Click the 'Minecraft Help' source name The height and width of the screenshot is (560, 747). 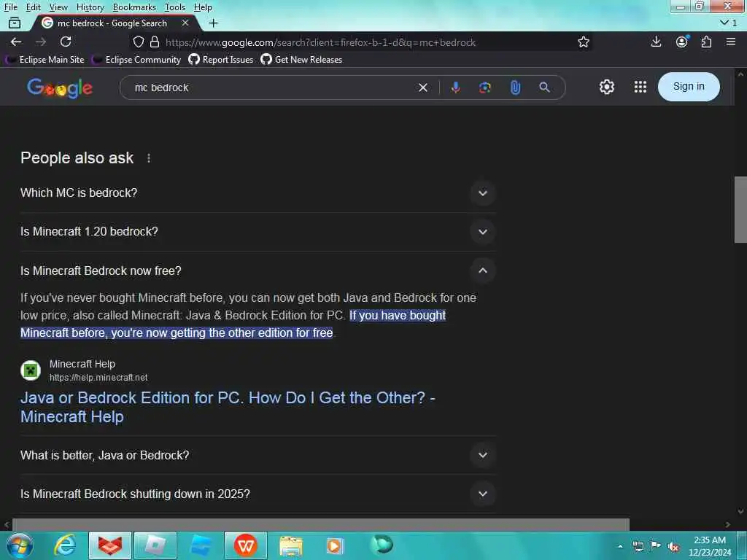82,364
